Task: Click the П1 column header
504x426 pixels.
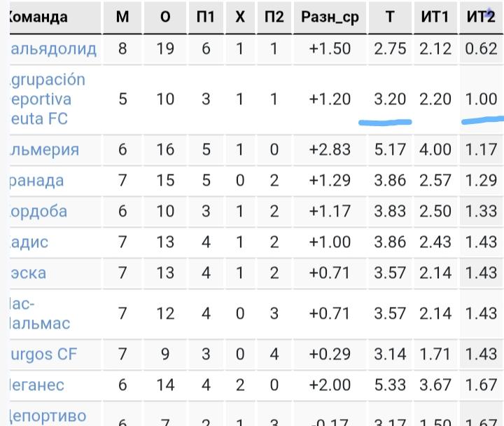Action: [206, 17]
